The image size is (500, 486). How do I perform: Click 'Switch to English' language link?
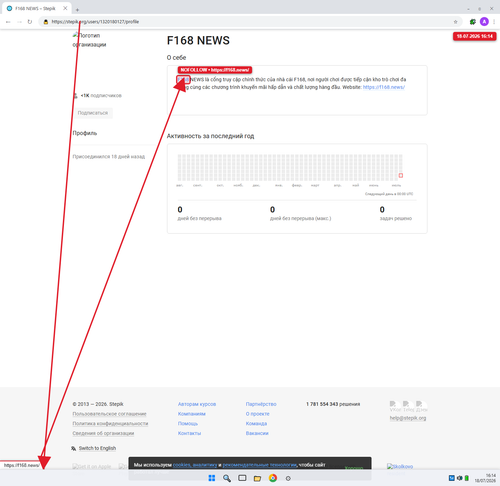click(97, 448)
